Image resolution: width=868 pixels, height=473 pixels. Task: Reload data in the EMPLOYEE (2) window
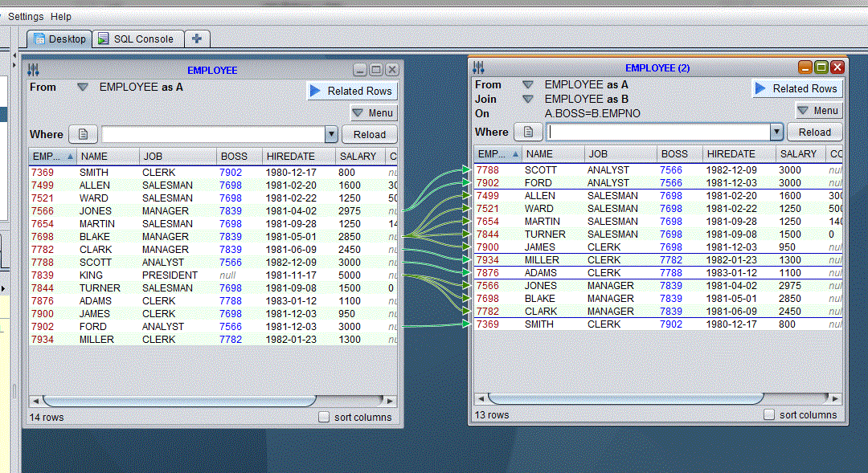pyautogui.click(x=814, y=133)
